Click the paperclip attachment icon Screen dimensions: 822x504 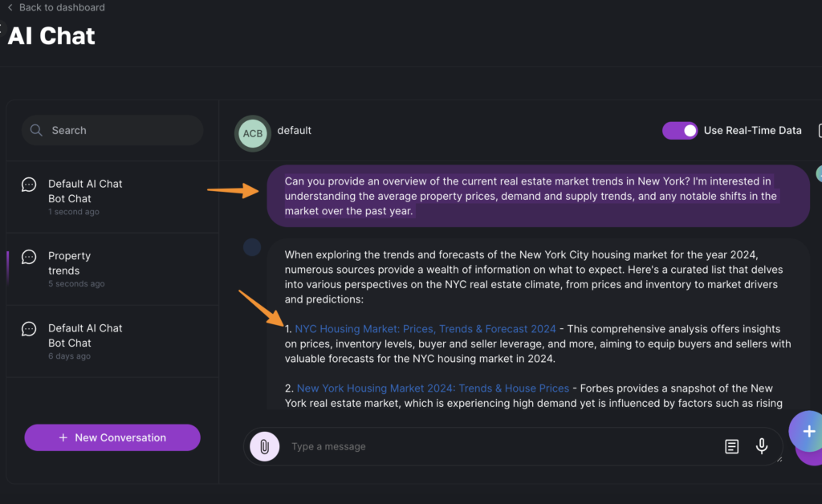[264, 446]
